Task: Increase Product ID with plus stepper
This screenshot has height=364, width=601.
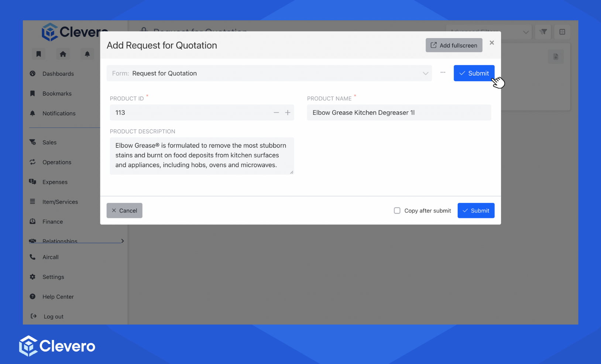Action: tap(288, 113)
